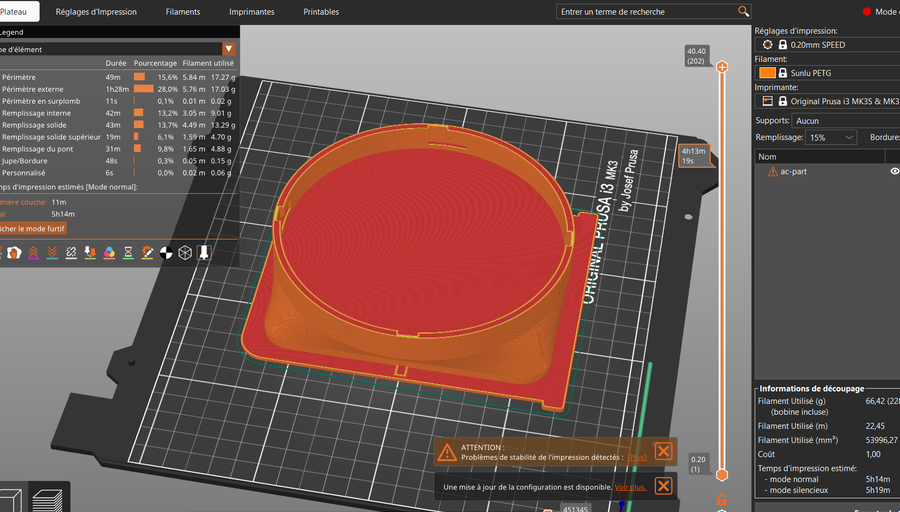Click the orange padlock under the vertical slider
The width and height of the screenshot is (900, 512).
tap(722, 499)
